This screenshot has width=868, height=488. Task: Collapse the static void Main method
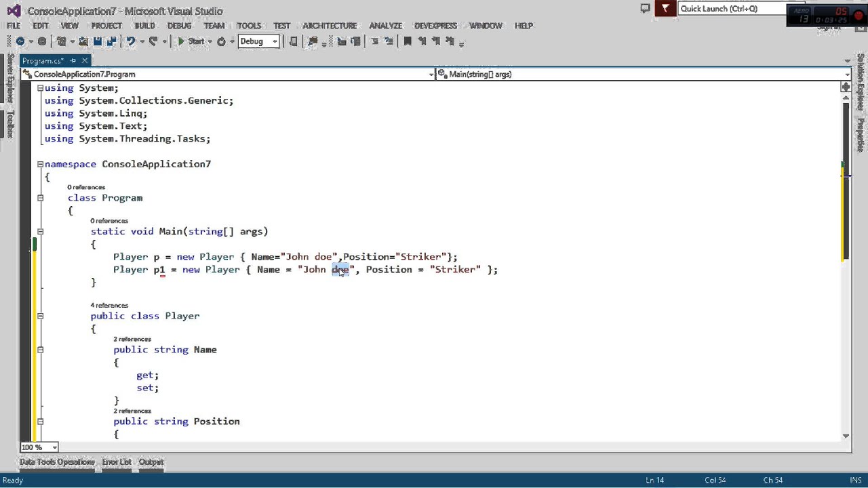point(40,232)
